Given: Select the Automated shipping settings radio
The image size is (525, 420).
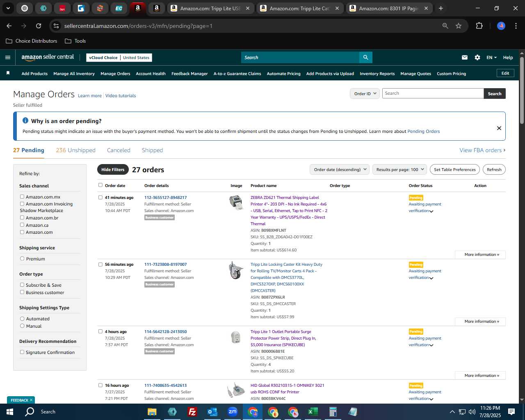Looking at the screenshot, I should tap(22, 318).
